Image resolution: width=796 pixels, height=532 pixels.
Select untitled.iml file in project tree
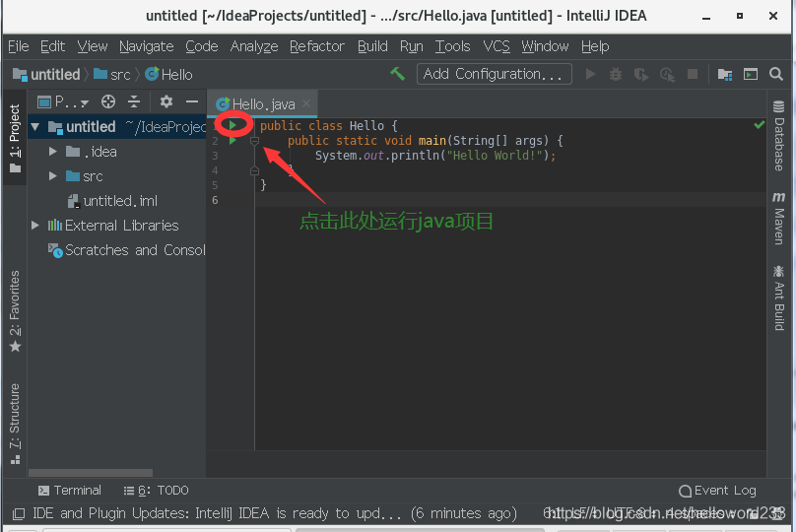pos(112,201)
